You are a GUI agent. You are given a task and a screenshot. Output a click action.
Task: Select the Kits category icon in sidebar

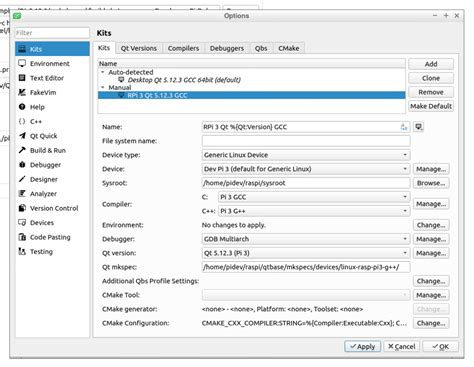(22, 49)
